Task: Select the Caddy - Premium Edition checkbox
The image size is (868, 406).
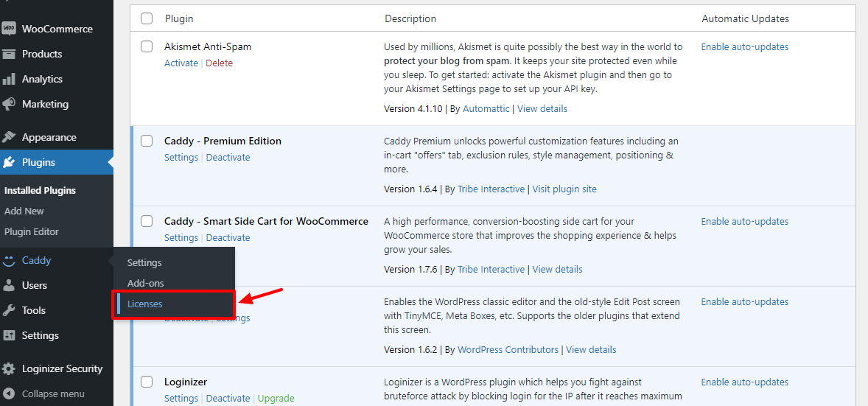Action: (147, 141)
